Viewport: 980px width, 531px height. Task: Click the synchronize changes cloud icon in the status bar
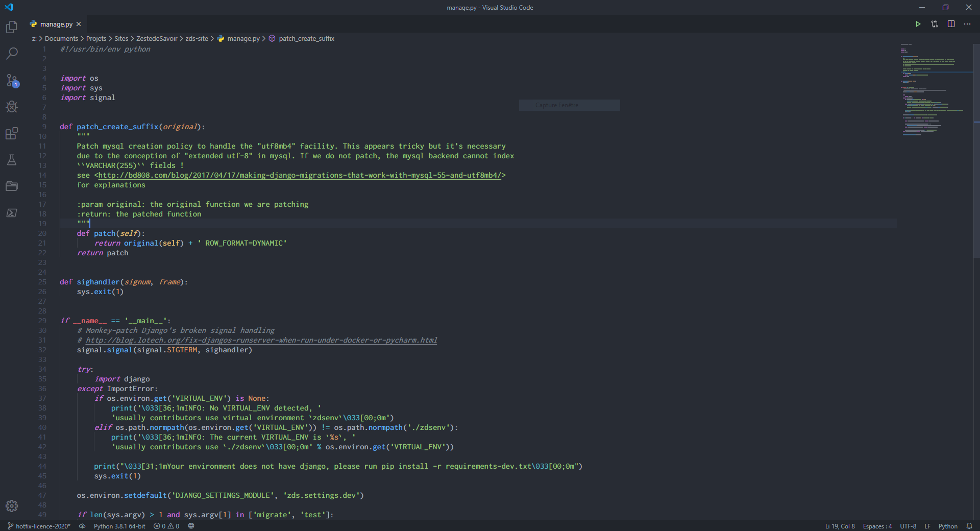pyautogui.click(x=82, y=526)
